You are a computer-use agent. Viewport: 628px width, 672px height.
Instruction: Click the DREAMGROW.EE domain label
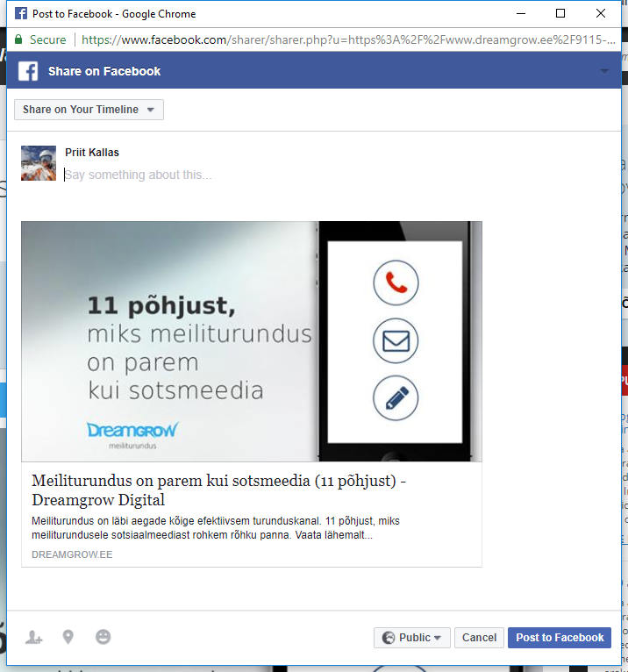(x=72, y=554)
